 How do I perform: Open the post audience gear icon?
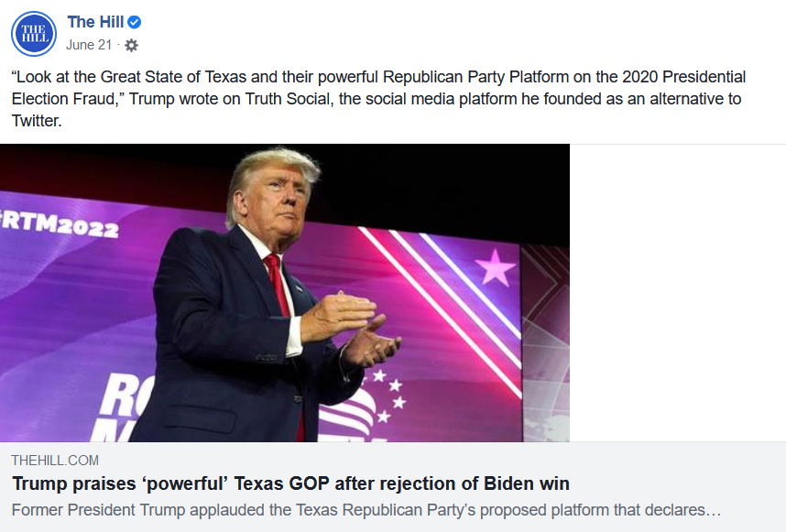pos(131,46)
